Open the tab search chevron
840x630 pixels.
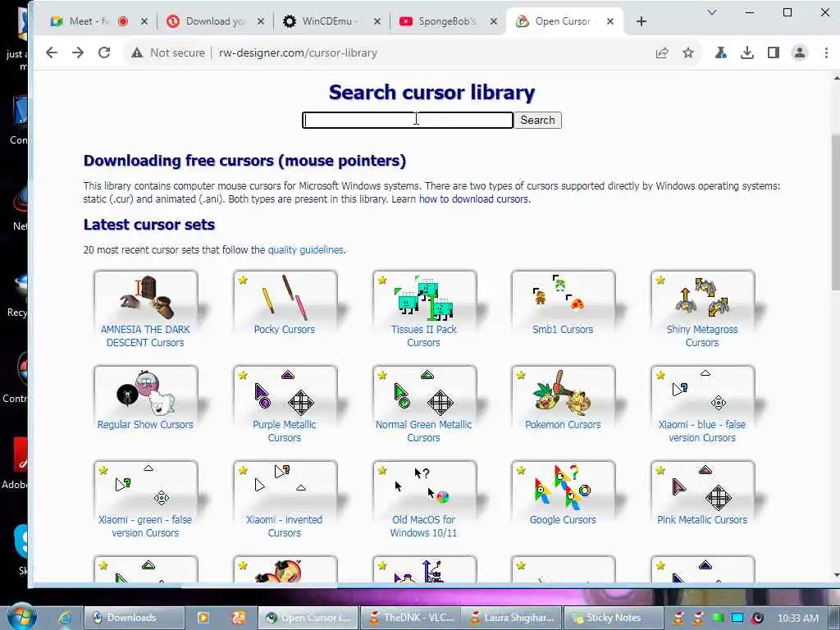pyautogui.click(x=712, y=12)
